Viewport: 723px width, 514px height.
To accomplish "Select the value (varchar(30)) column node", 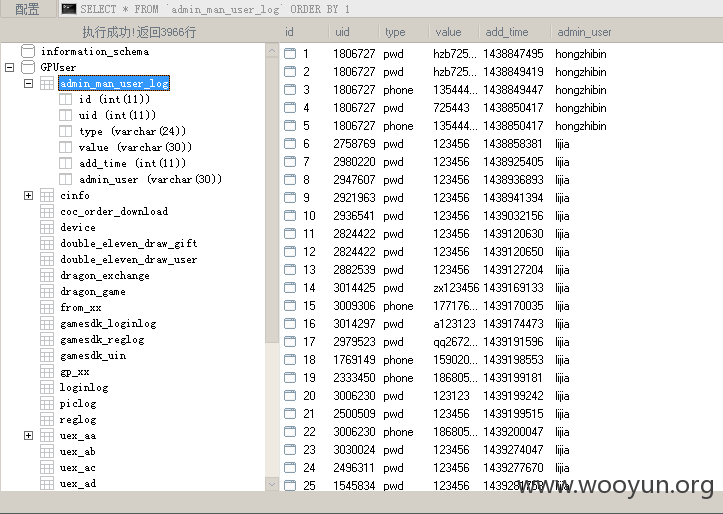I will [135, 148].
